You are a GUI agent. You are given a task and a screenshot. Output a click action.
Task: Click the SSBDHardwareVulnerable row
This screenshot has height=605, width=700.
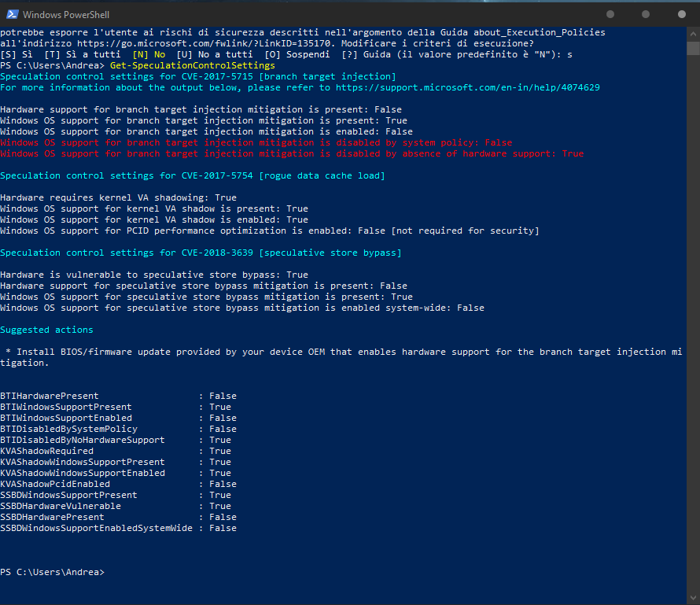[116, 506]
